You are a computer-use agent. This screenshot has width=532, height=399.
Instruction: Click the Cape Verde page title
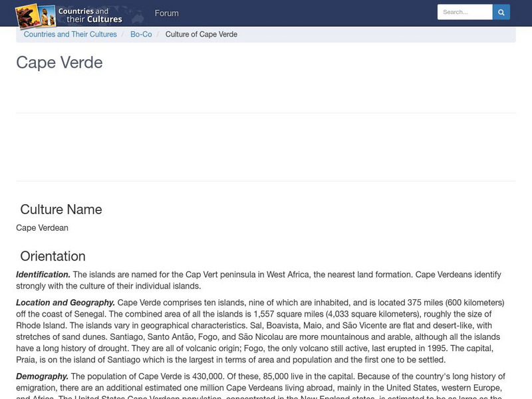[x=59, y=63]
